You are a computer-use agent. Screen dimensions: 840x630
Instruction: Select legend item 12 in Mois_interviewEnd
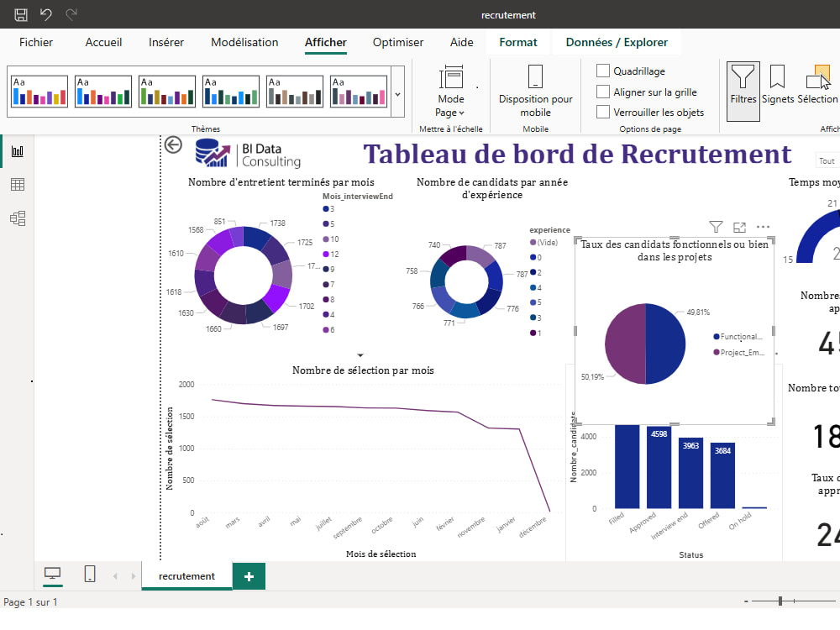point(331,254)
